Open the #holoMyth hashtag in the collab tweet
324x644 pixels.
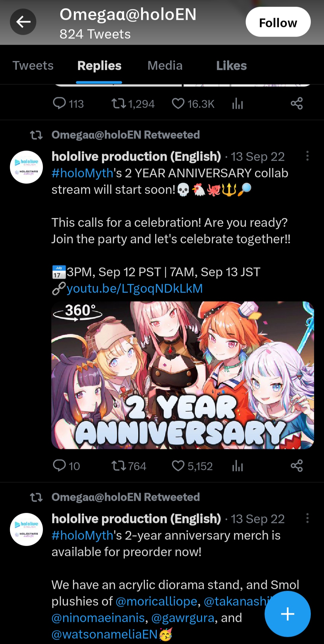pos(82,173)
